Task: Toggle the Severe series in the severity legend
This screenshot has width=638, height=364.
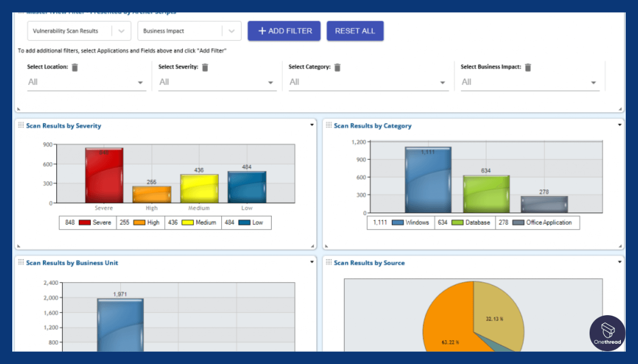Action: pos(88,222)
